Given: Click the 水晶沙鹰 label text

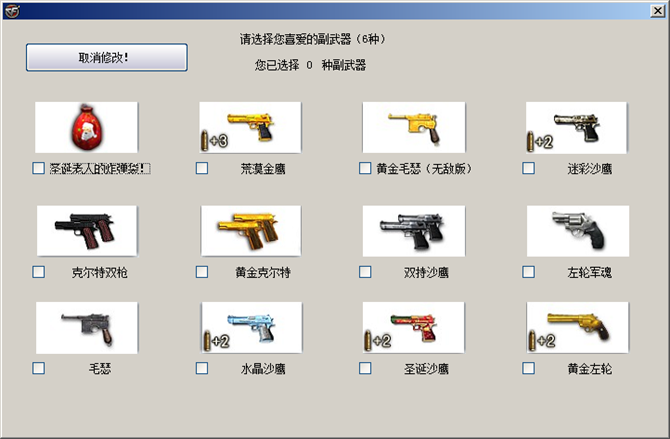Looking at the screenshot, I should [263, 369].
